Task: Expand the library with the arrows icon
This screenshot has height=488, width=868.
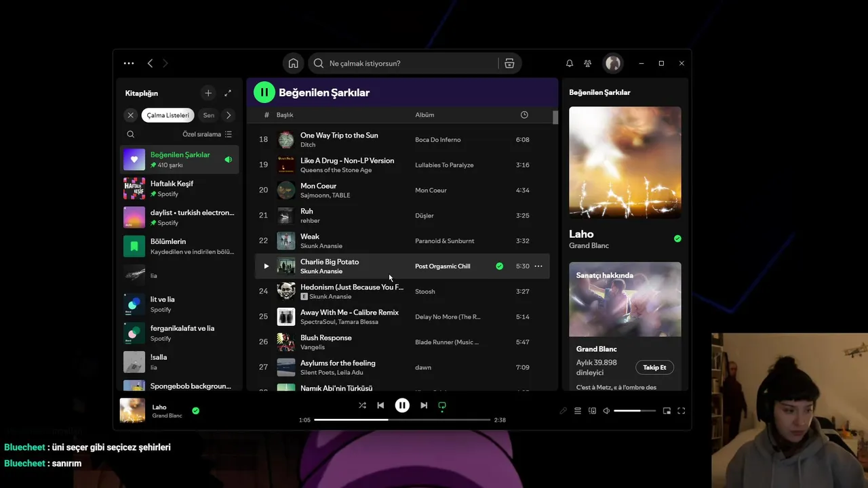Action: click(228, 93)
